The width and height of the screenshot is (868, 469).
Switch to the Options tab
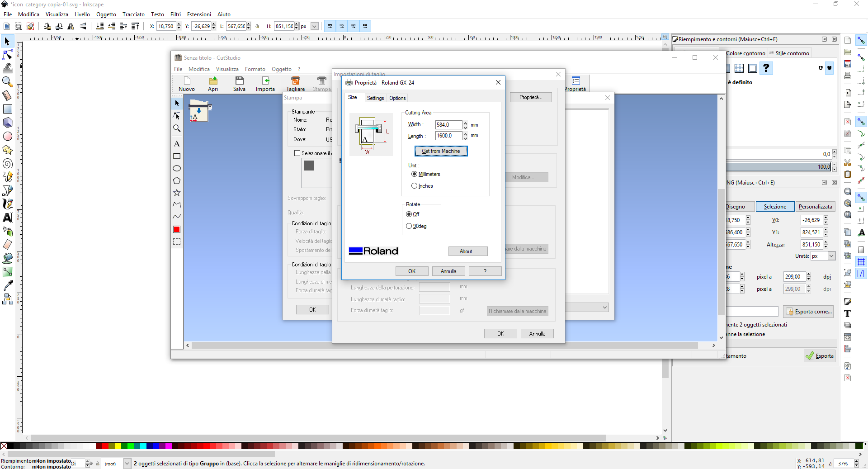tap(397, 98)
